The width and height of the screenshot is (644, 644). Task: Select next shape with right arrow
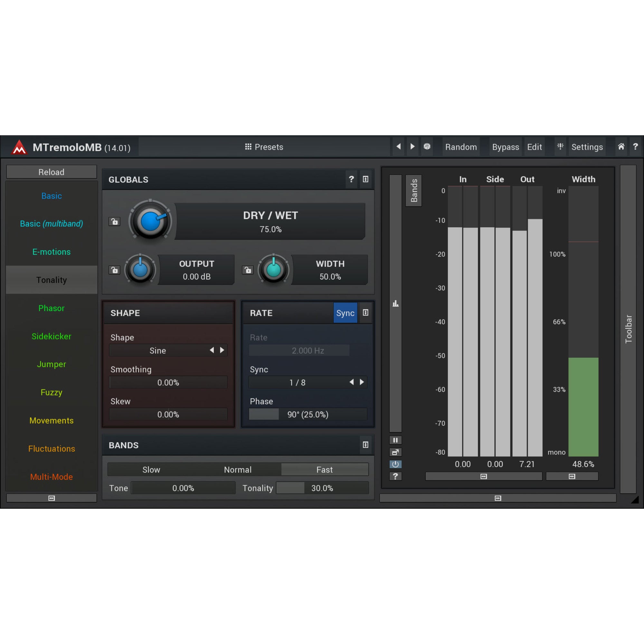coord(222,350)
